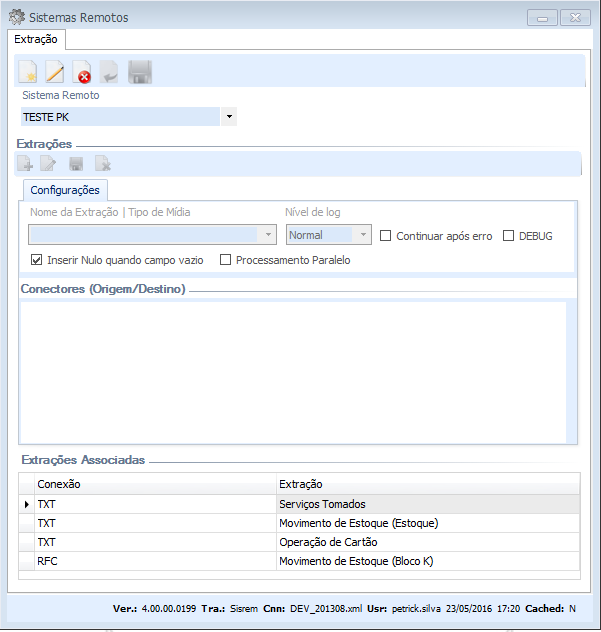Click the remove extraction icon under Extrações
The height and width of the screenshot is (632, 601).
[103, 164]
